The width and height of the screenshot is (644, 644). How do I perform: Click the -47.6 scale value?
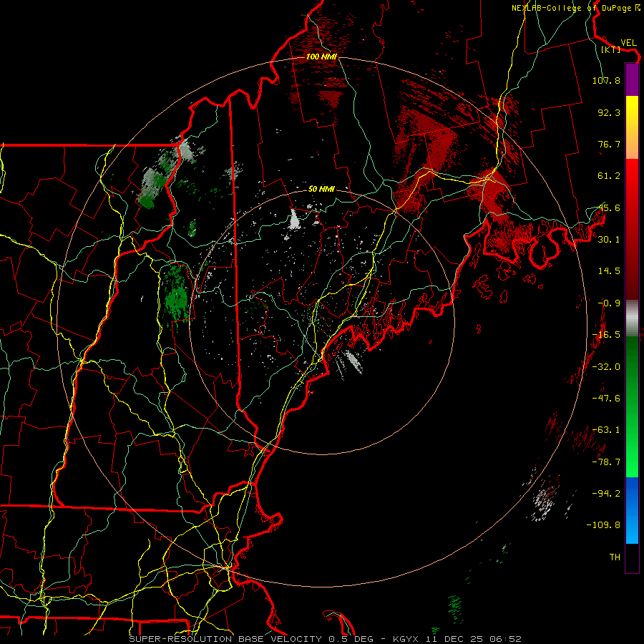pos(606,399)
